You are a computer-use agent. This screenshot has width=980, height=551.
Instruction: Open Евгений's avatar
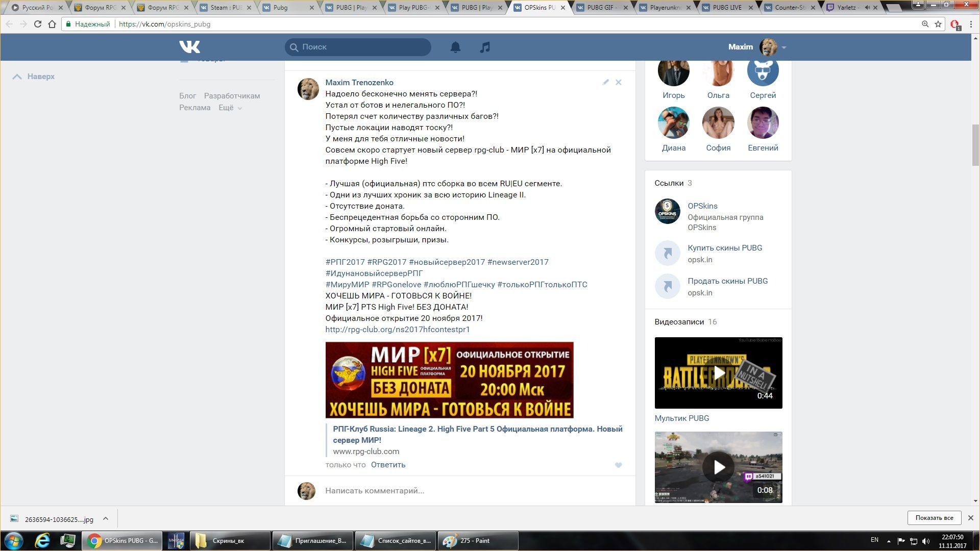pyautogui.click(x=763, y=122)
